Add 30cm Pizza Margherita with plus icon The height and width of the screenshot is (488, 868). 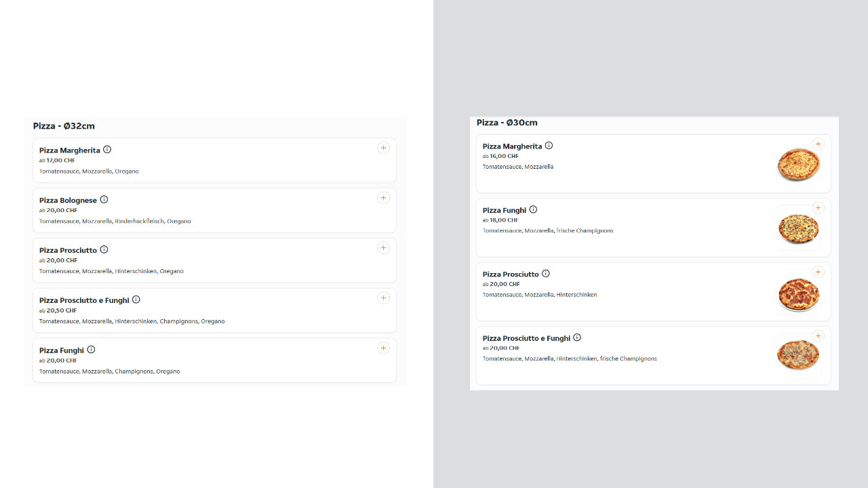[818, 144]
